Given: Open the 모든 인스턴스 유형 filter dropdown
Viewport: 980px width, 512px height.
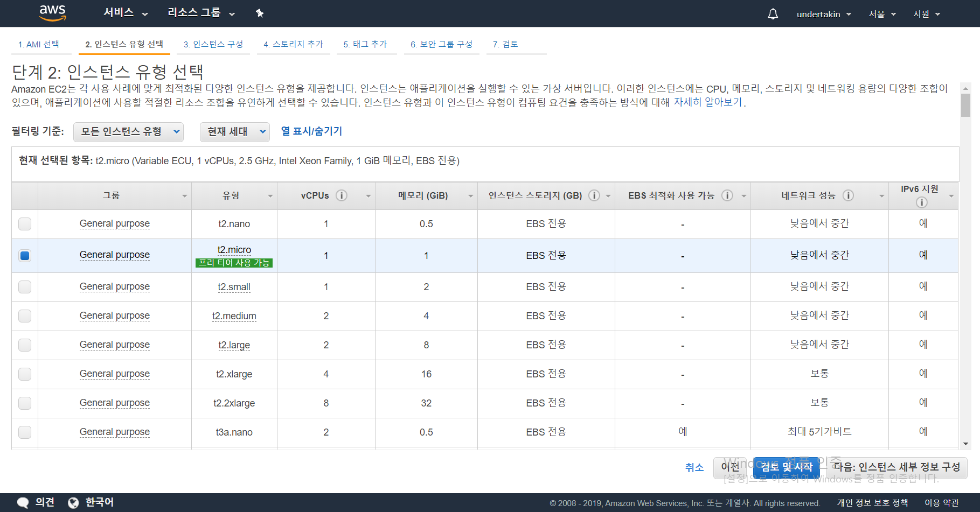Looking at the screenshot, I should [x=128, y=132].
